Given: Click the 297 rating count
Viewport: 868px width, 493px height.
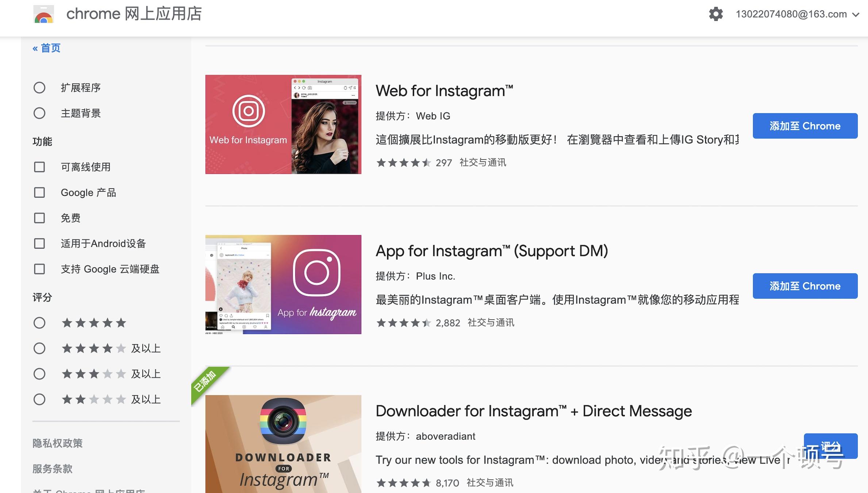Looking at the screenshot, I should [444, 163].
